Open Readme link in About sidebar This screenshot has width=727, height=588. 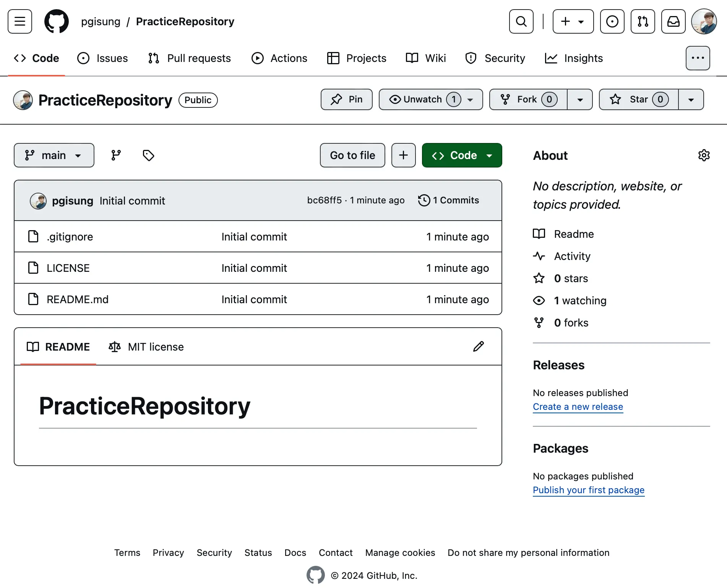click(x=563, y=234)
